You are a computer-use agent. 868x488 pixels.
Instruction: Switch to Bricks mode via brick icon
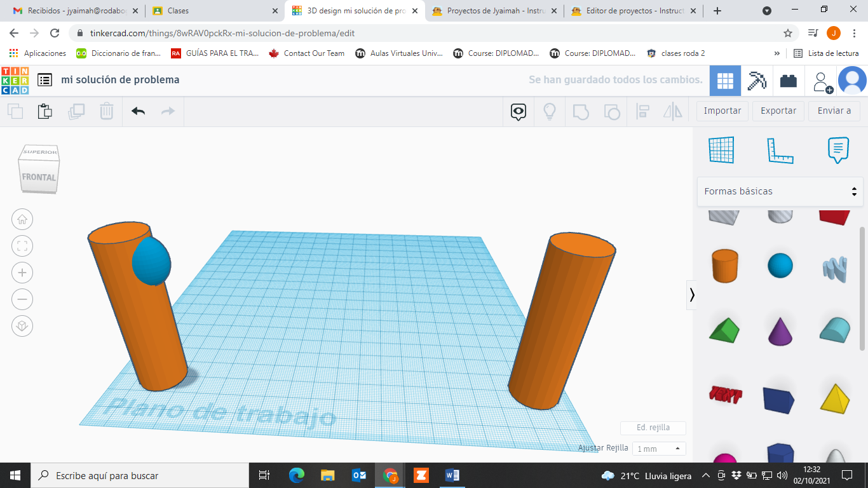point(789,81)
